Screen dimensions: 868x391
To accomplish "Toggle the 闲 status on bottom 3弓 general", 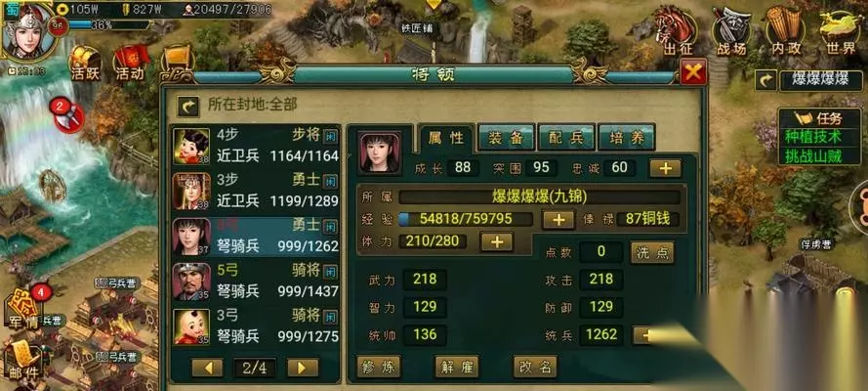I will 330,317.
